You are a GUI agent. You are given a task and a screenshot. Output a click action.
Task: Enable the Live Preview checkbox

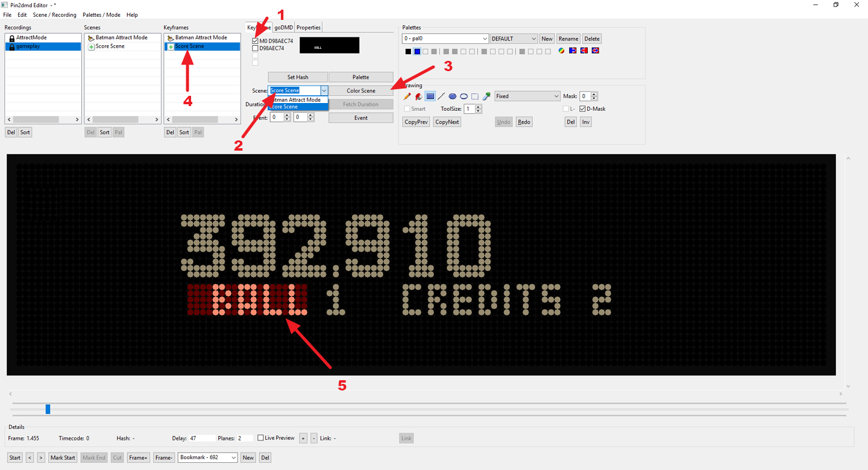tap(260, 438)
